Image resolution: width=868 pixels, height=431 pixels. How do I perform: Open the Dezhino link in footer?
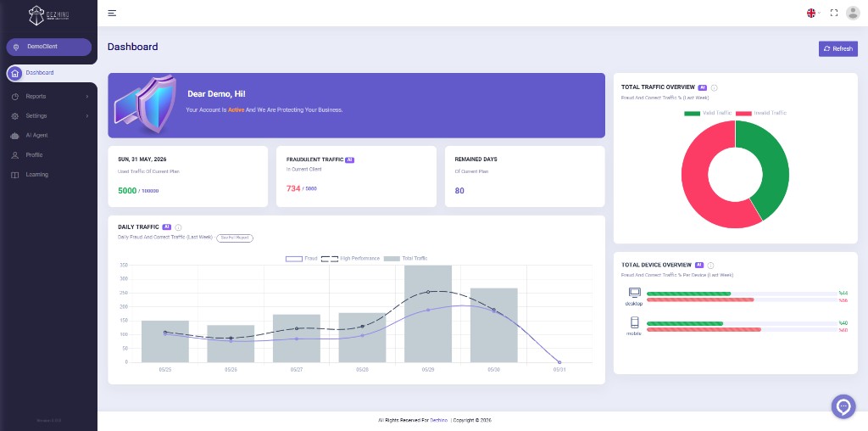[438, 421]
